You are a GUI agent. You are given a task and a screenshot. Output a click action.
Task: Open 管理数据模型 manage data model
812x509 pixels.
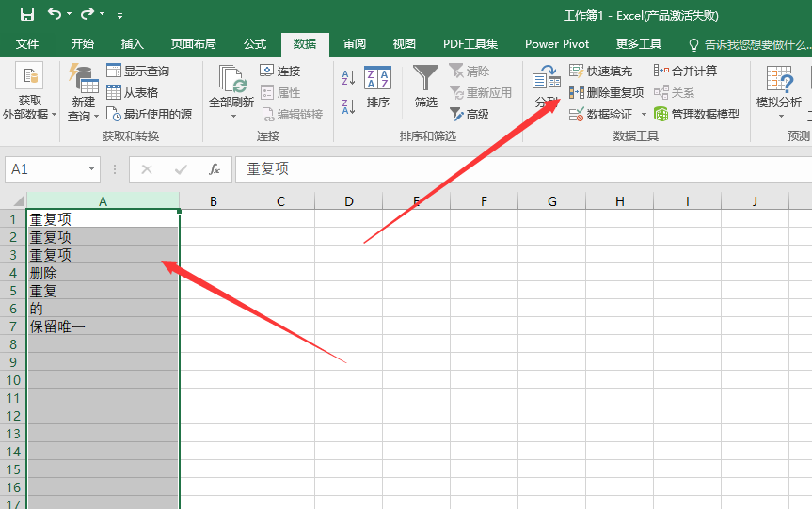pos(696,114)
